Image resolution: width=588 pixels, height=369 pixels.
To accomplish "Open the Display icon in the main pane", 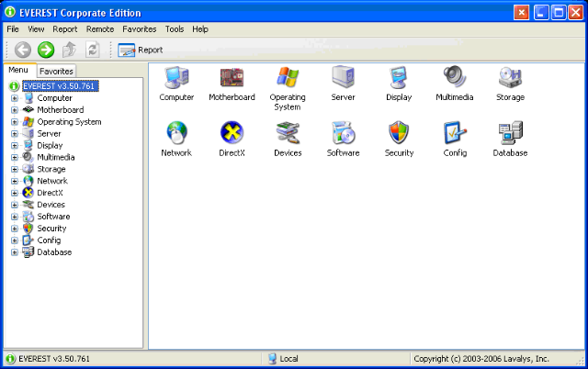I will pyautogui.click(x=398, y=77).
